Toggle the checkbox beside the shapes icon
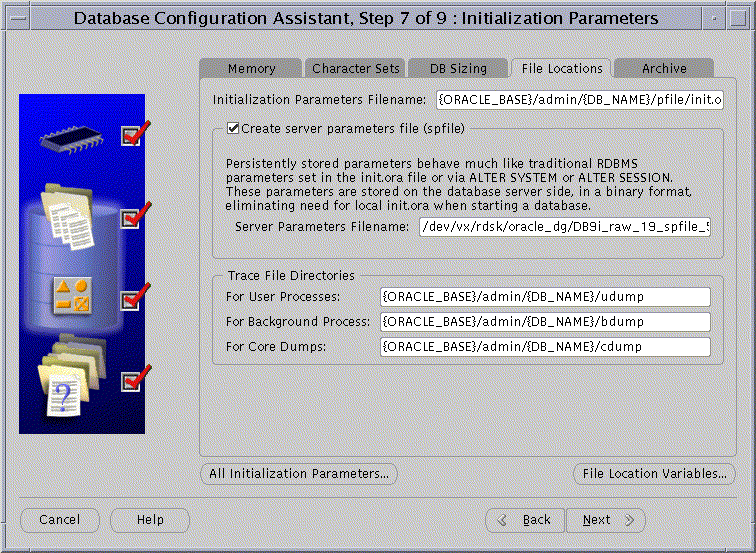Viewport: 756px width, 553px height. point(131,300)
